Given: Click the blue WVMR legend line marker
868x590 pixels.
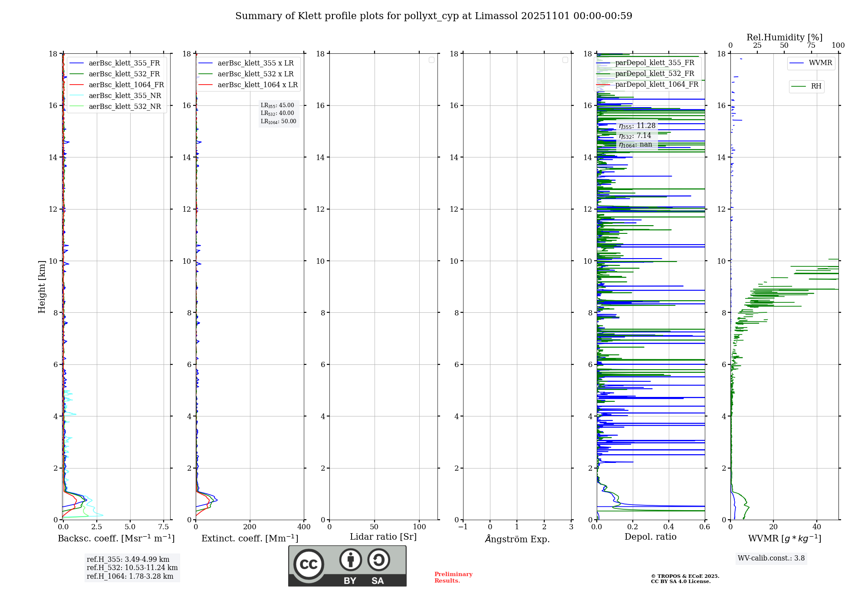Looking at the screenshot, I should tap(797, 63).
